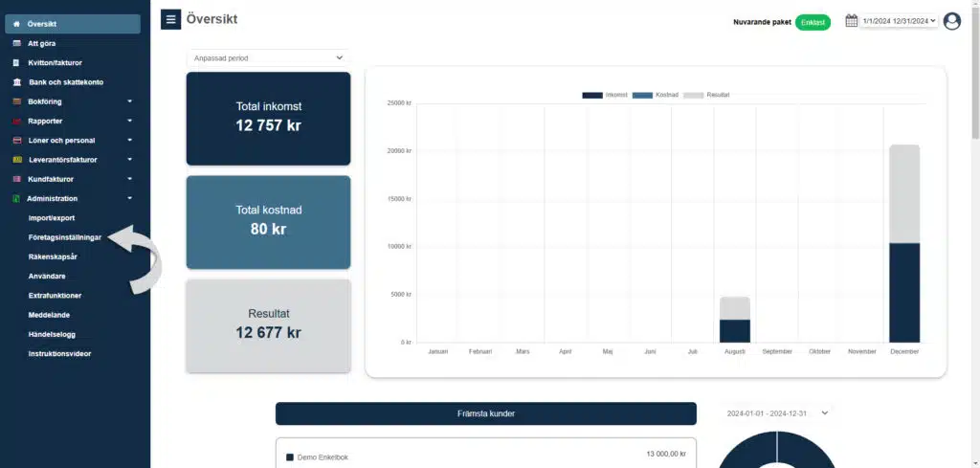Screen dimensions: 980x468
Task: Click the Demo Enkelbok color square
Action: pyautogui.click(x=289, y=457)
